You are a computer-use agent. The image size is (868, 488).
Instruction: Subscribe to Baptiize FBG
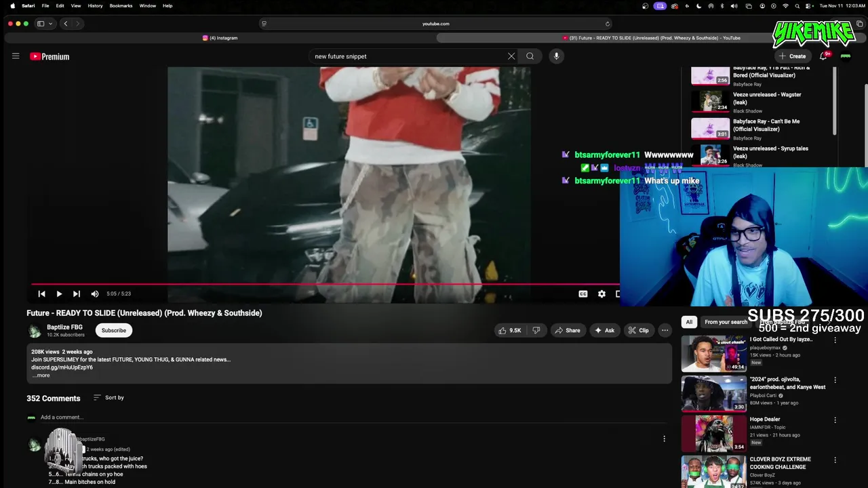click(x=114, y=330)
